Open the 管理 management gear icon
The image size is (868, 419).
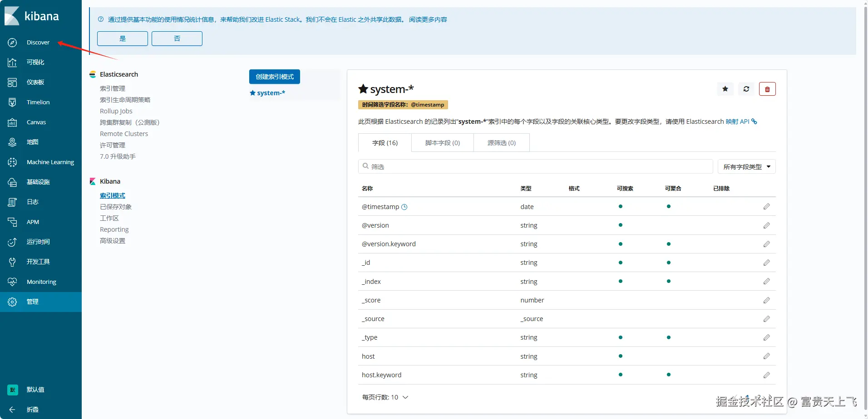point(12,302)
